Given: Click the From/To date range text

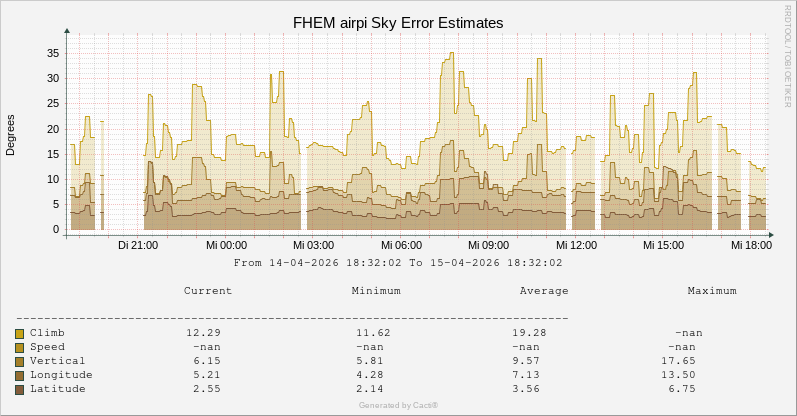Looking at the screenshot, I should (x=398, y=263).
